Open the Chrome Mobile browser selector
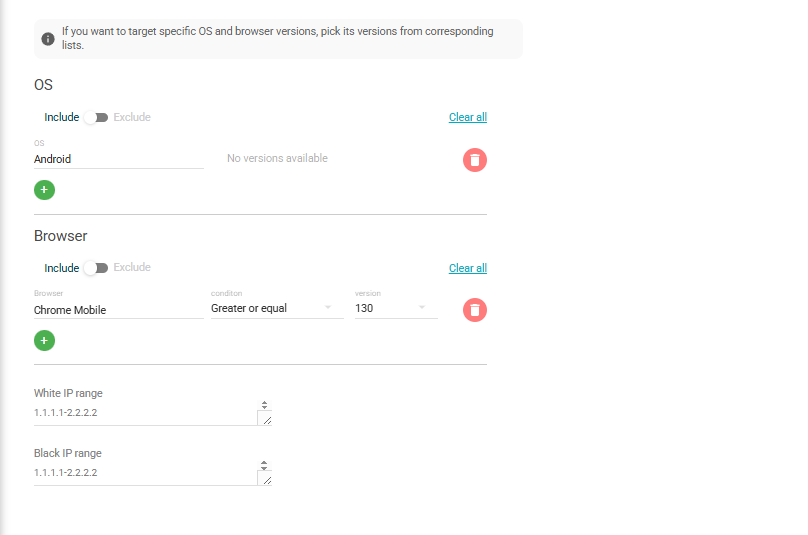 tap(118, 310)
